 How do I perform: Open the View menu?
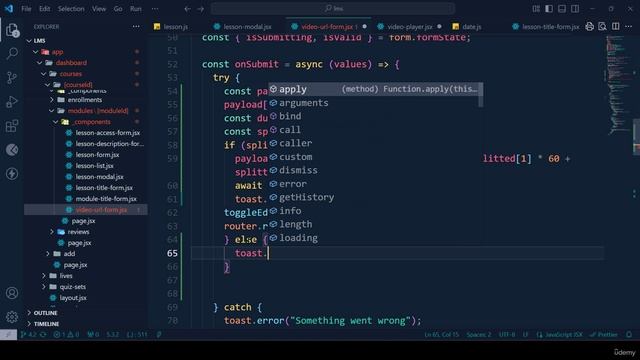pos(99,9)
